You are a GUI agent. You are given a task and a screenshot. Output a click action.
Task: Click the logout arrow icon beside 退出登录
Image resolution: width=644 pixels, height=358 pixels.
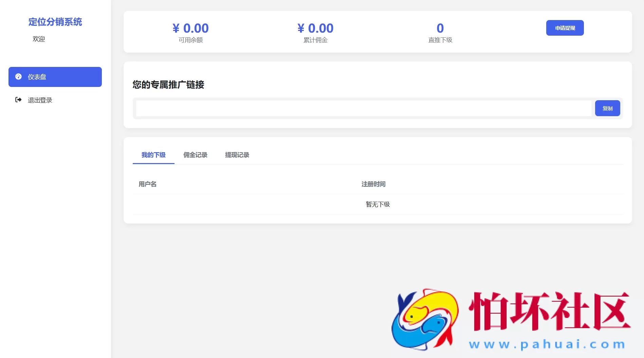[19, 100]
